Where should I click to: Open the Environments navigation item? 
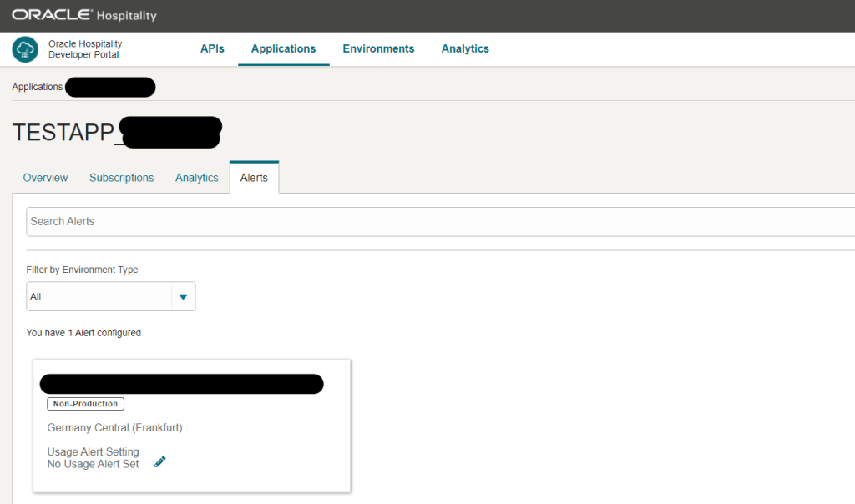378,48
